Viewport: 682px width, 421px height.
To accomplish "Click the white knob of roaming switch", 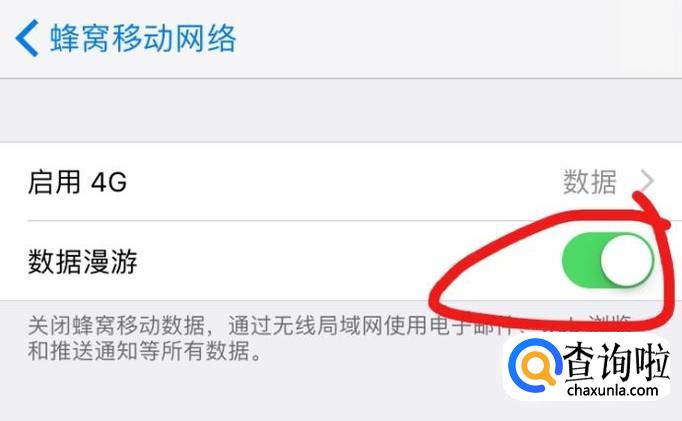I will click(627, 260).
